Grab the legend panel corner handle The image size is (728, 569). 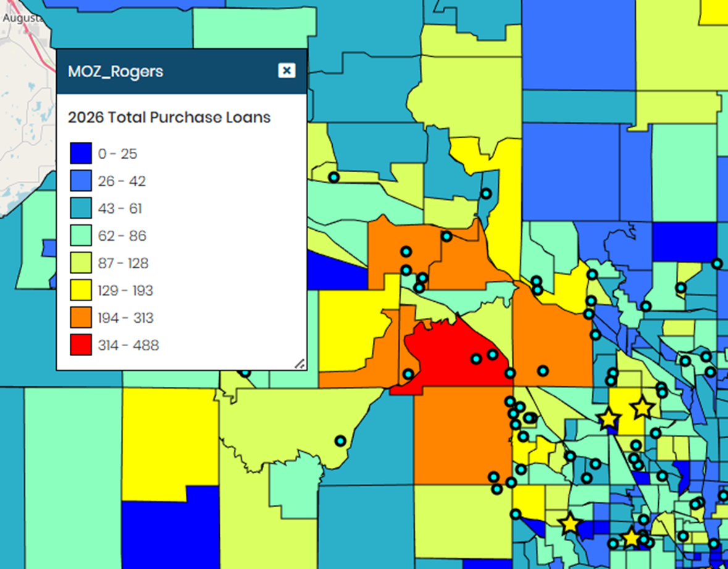pyautogui.click(x=300, y=364)
